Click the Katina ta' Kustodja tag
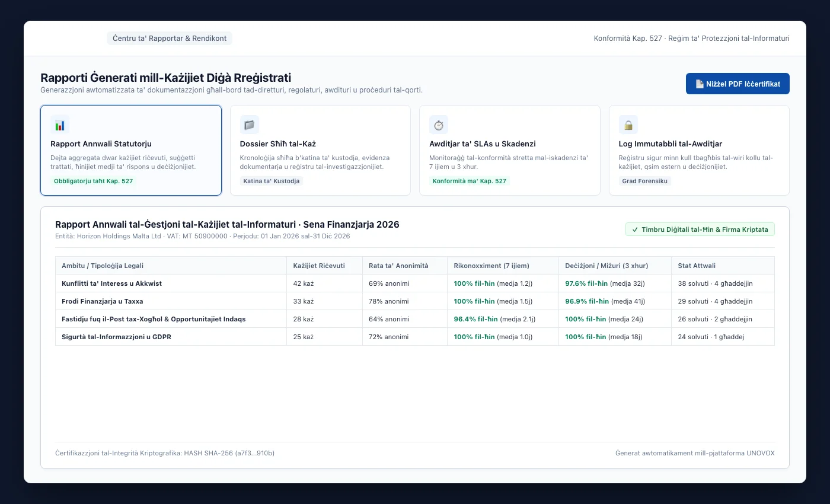 [x=272, y=181]
